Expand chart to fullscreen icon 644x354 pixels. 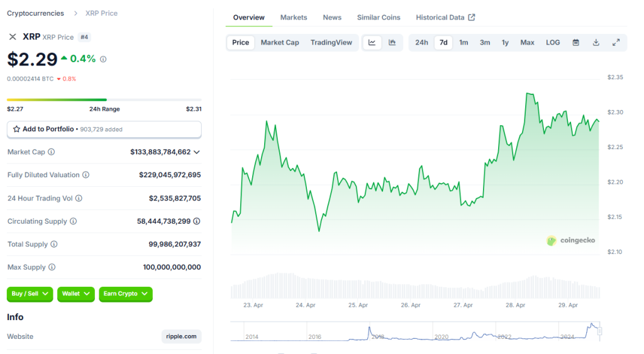[616, 42]
